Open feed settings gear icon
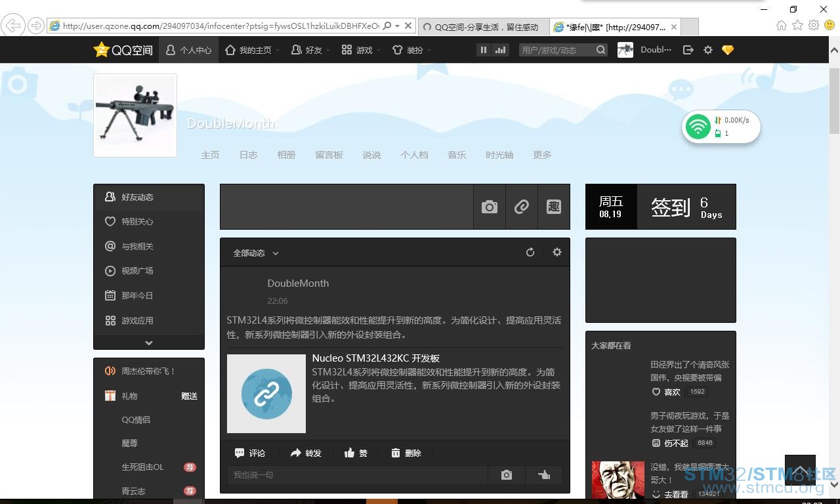The width and height of the screenshot is (840, 504). (x=557, y=252)
